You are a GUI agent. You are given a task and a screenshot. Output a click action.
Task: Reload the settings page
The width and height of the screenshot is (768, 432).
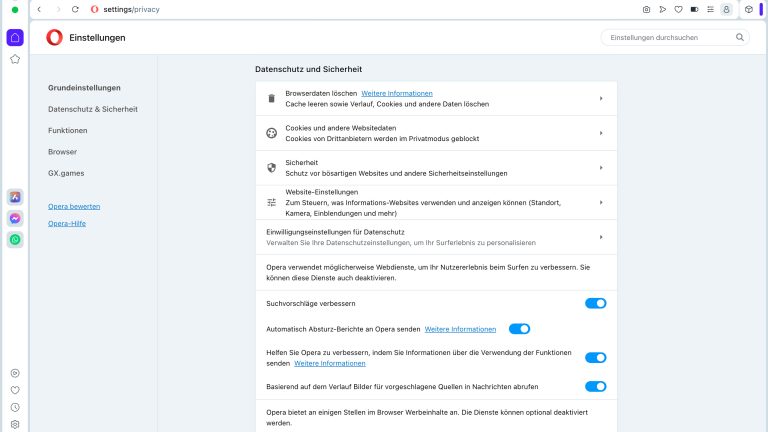pyautogui.click(x=75, y=9)
